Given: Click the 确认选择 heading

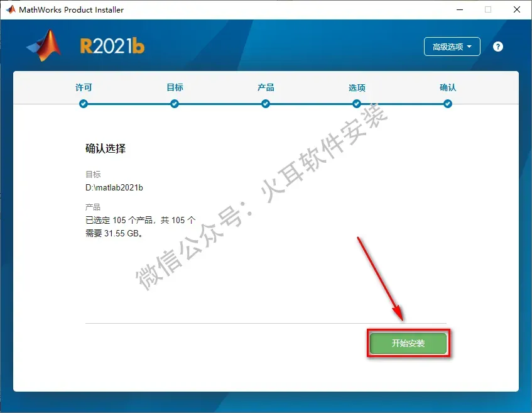Looking at the screenshot, I should [x=106, y=148].
